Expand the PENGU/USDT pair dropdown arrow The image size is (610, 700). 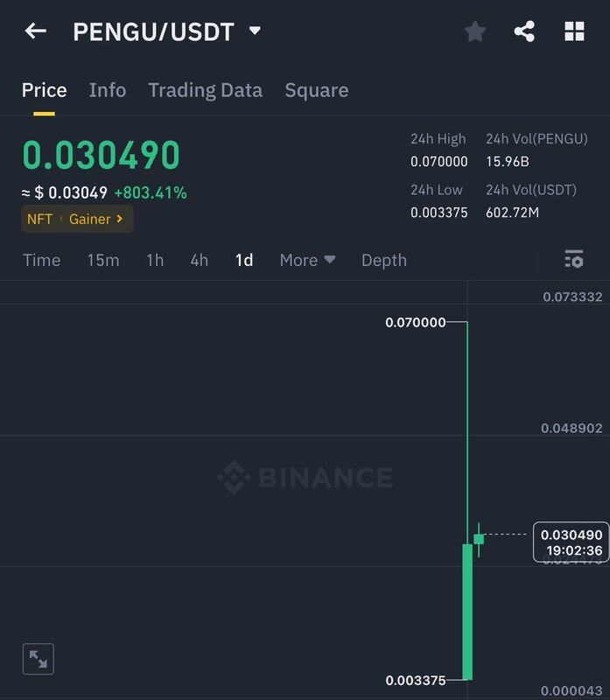coord(255,31)
